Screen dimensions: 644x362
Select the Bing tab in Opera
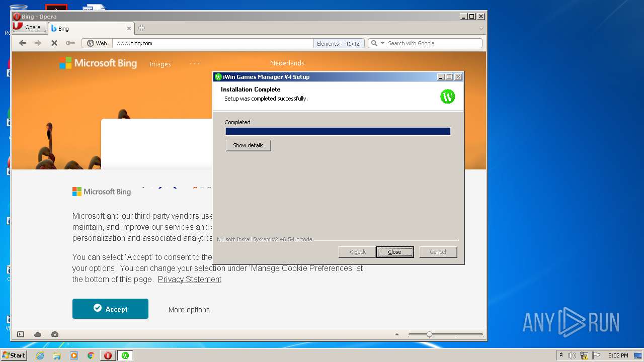pyautogui.click(x=91, y=29)
